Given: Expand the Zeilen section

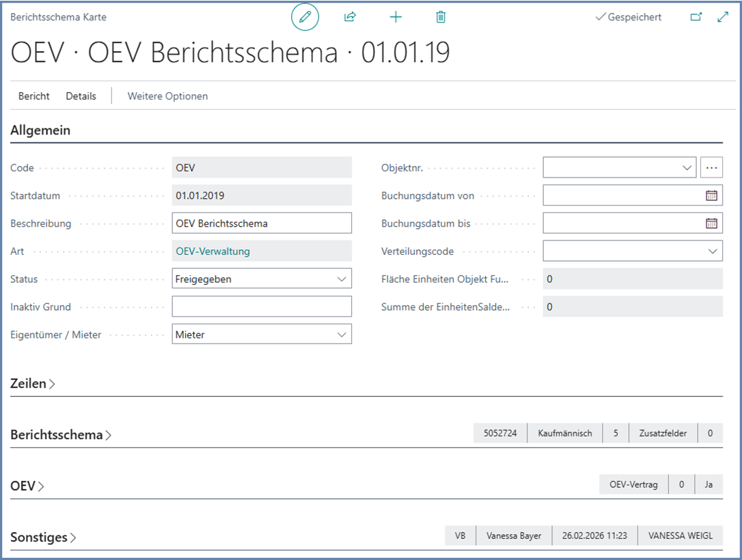Looking at the screenshot, I should coord(33,384).
